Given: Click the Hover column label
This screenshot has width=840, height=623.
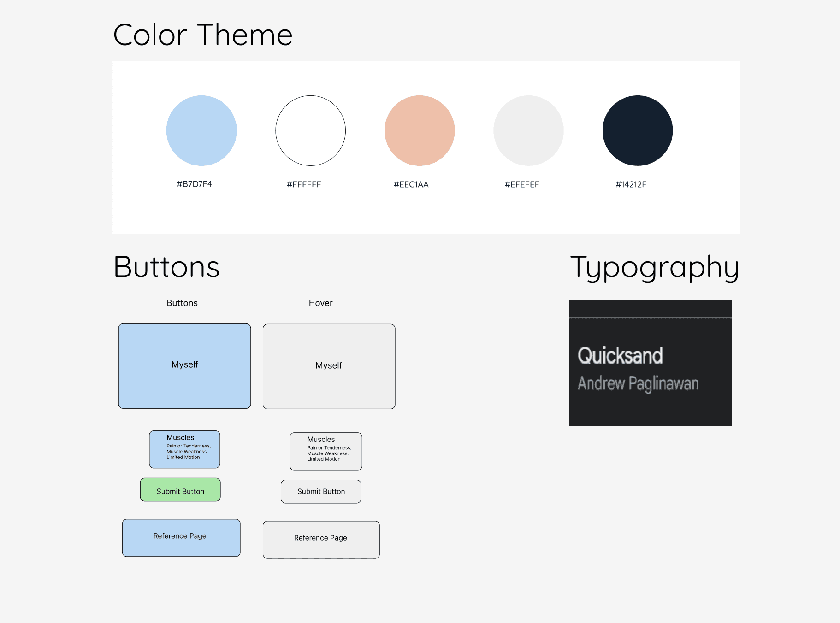Looking at the screenshot, I should coord(321,303).
